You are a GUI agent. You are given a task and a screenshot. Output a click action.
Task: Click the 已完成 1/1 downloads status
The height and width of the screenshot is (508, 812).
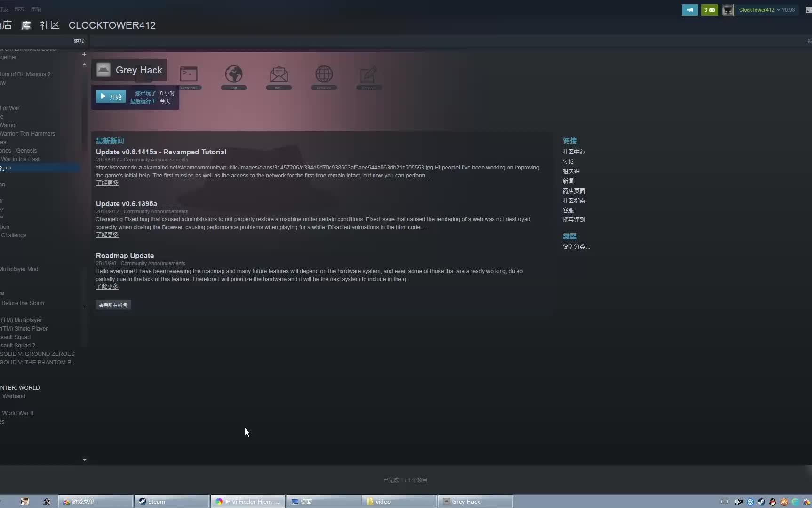[405, 480]
